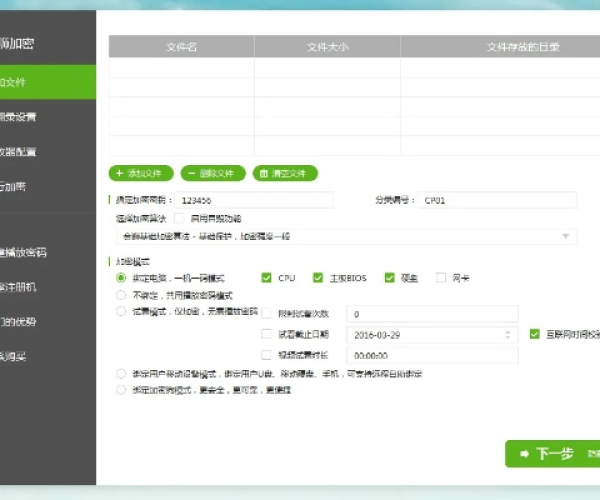
Task: Open the sidebar item ending in 器配置
Action: pyautogui.click(x=48, y=152)
